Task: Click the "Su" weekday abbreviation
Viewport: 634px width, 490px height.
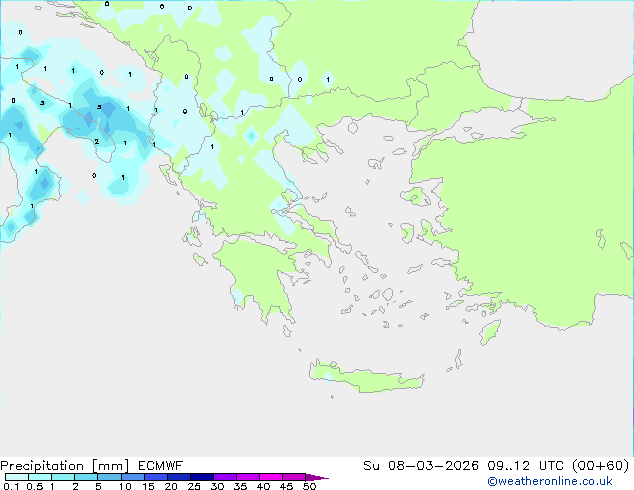Action: 371,466
